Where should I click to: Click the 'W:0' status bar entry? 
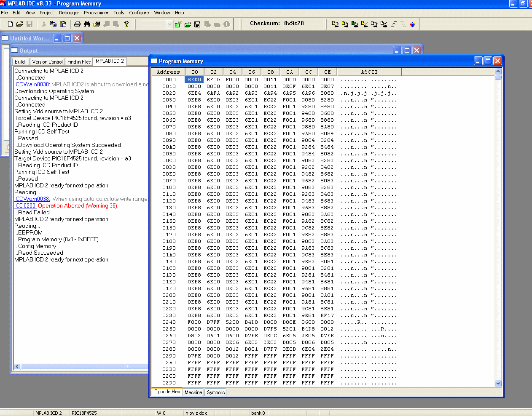[x=161, y=413]
